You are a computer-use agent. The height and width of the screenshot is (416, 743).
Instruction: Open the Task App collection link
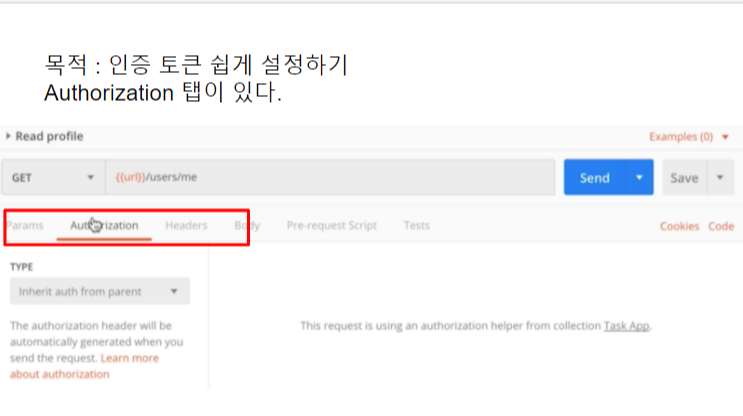click(x=626, y=326)
